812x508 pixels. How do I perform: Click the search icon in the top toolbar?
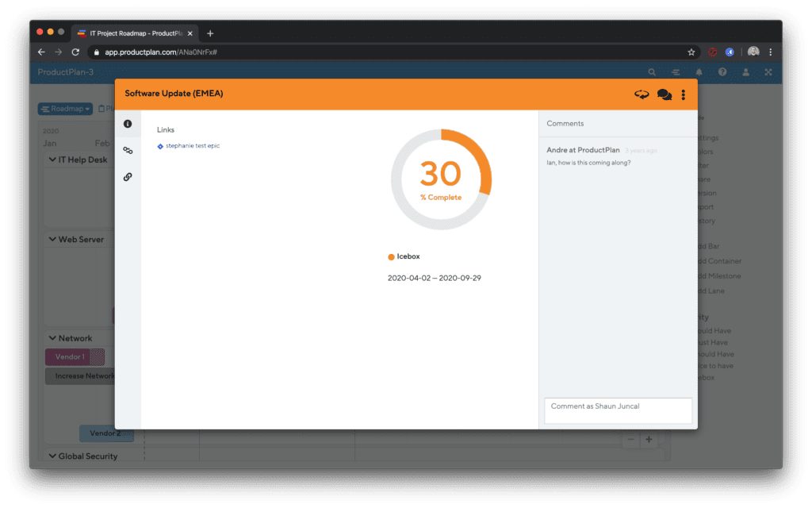pyautogui.click(x=652, y=71)
